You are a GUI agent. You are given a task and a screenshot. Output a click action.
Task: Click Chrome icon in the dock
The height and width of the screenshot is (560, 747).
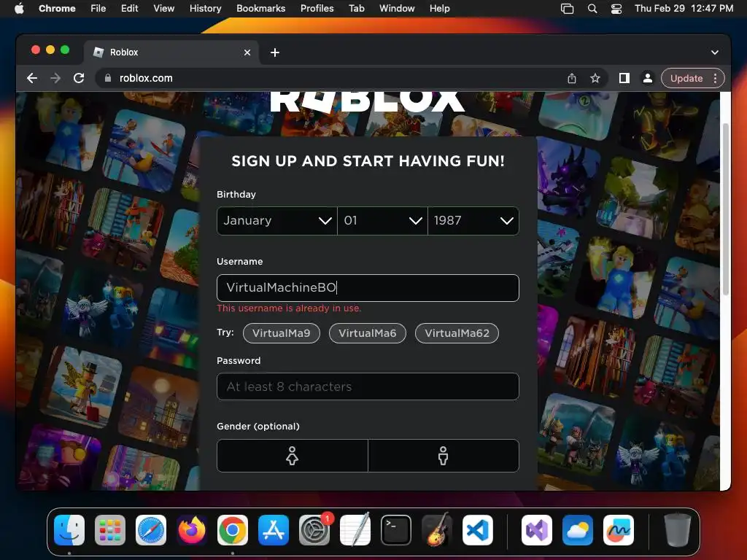(233, 530)
